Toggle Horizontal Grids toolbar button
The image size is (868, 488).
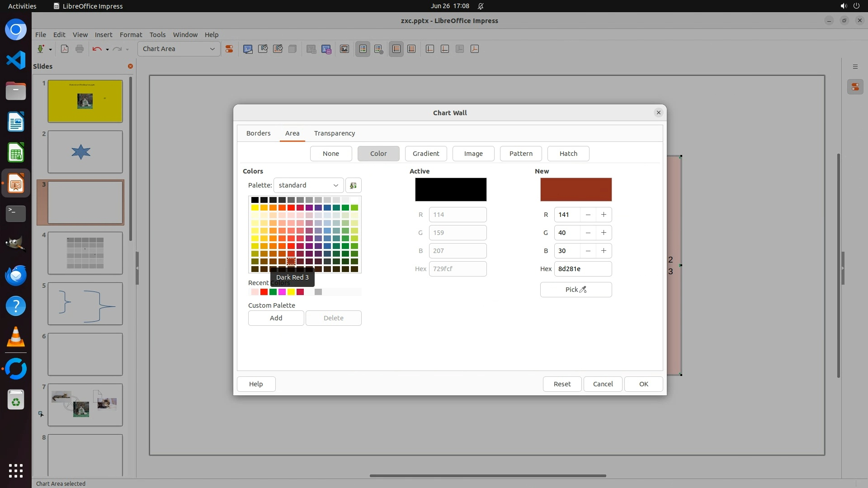396,49
